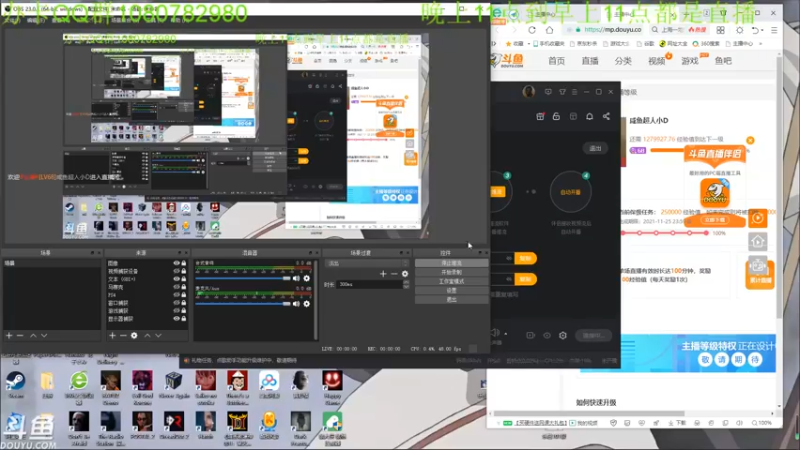Click the orange play icon on Douyu page sidebar
This screenshot has width=800, height=450.
[758, 218]
